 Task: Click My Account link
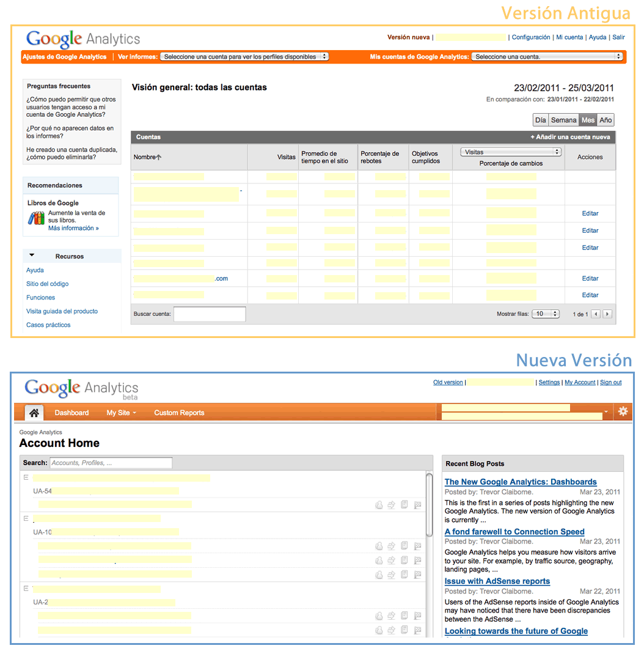(x=580, y=383)
